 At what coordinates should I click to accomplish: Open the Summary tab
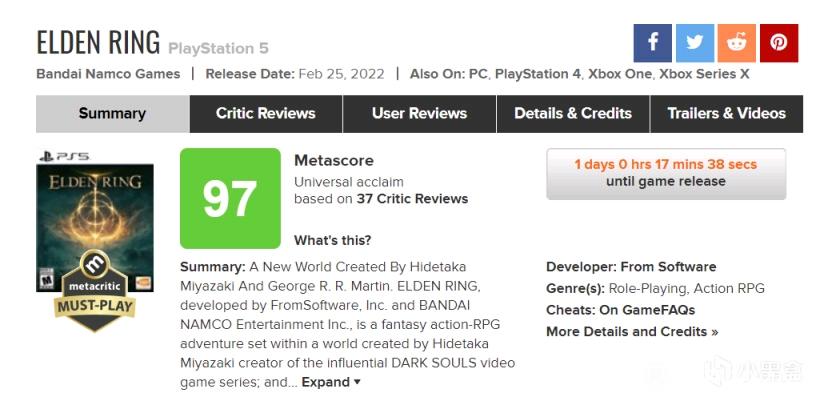(x=112, y=114)
